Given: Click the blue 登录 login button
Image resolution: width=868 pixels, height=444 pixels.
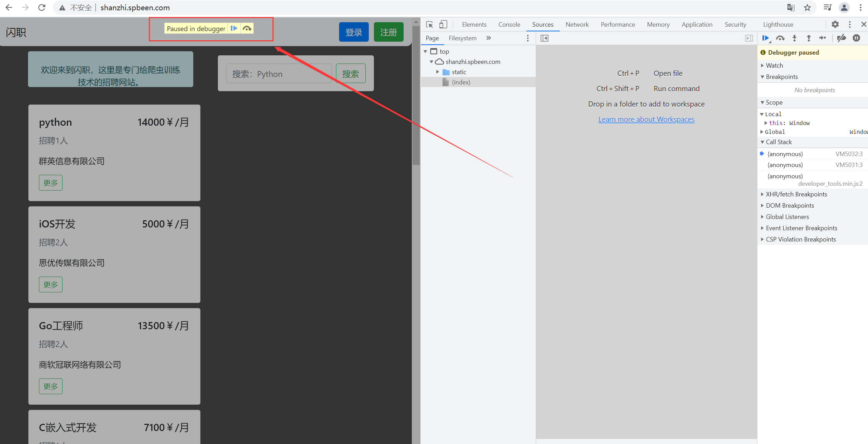Looking at the screenshot, I should 353,32.
